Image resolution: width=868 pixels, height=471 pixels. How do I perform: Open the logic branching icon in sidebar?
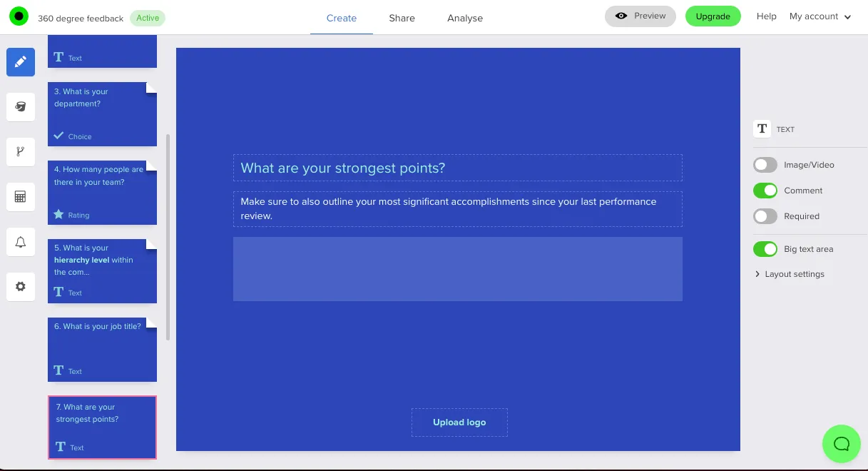point(21,152)
